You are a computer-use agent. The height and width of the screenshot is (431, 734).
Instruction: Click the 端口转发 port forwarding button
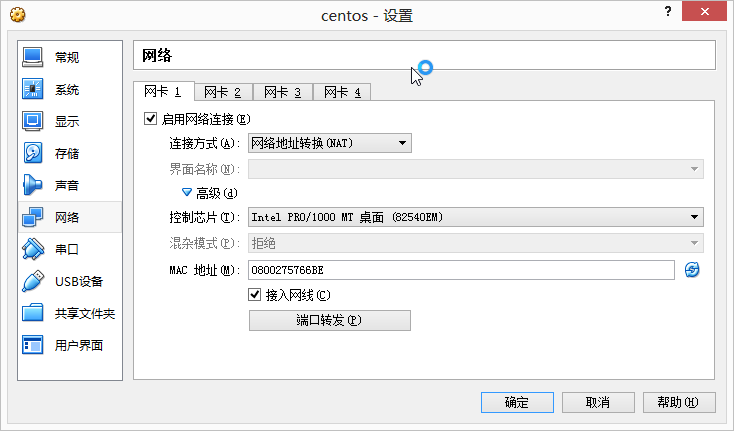pos(330,321)
